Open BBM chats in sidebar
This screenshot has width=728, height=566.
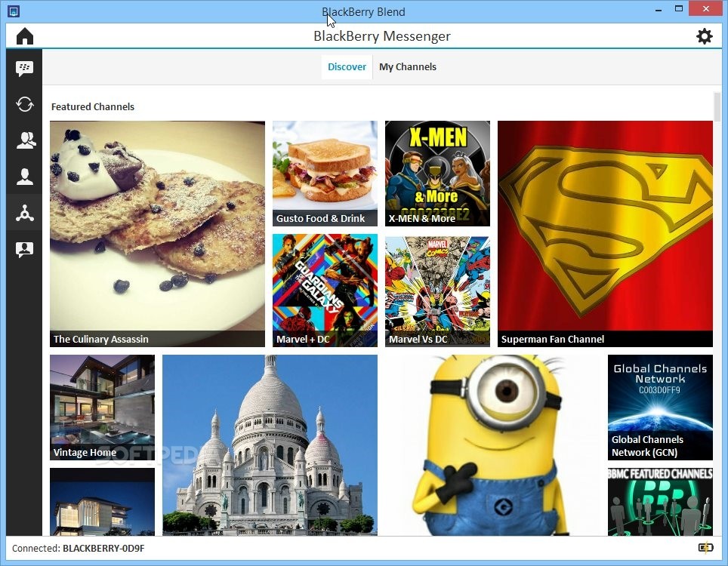click(24, 69)
